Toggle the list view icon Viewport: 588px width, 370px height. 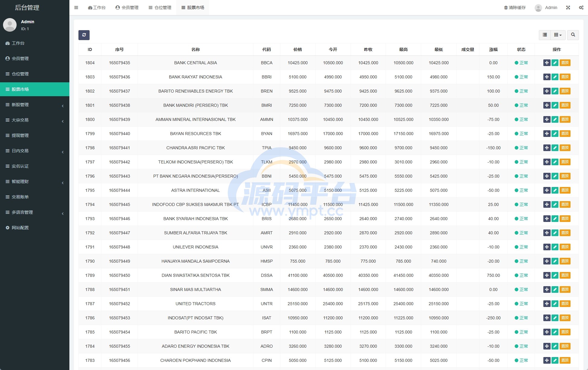545,35
